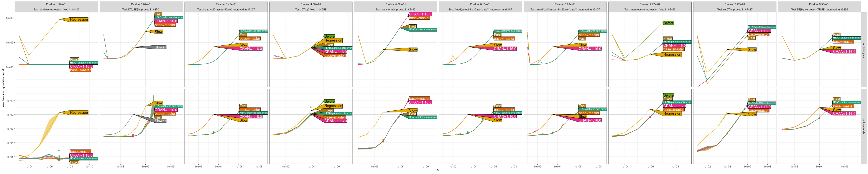
Task: Click 'Regression' label in shallow regression seconds panel
Action: tap(79, 112)
